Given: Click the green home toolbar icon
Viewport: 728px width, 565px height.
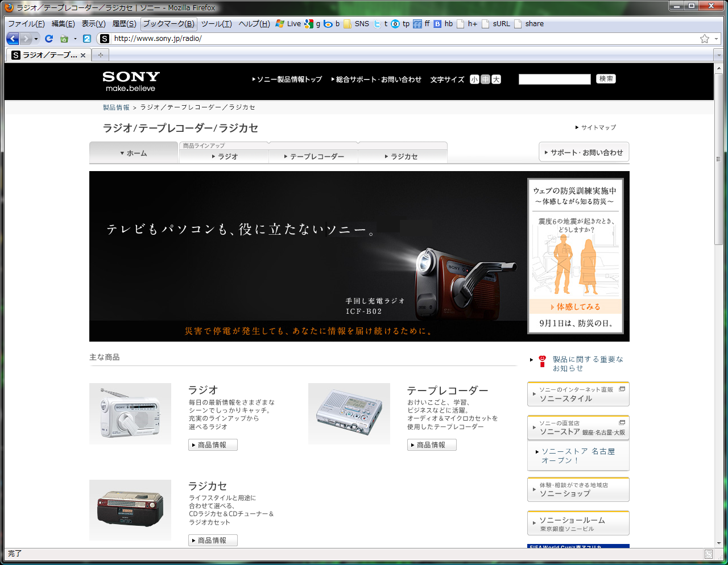Looking at the screenshot, I should point(64,39).
